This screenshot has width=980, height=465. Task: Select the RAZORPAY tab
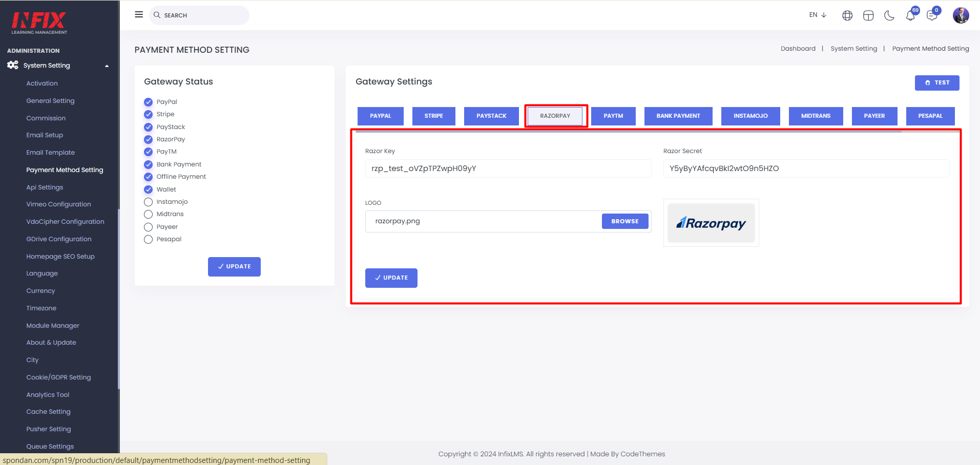[555, 116]
